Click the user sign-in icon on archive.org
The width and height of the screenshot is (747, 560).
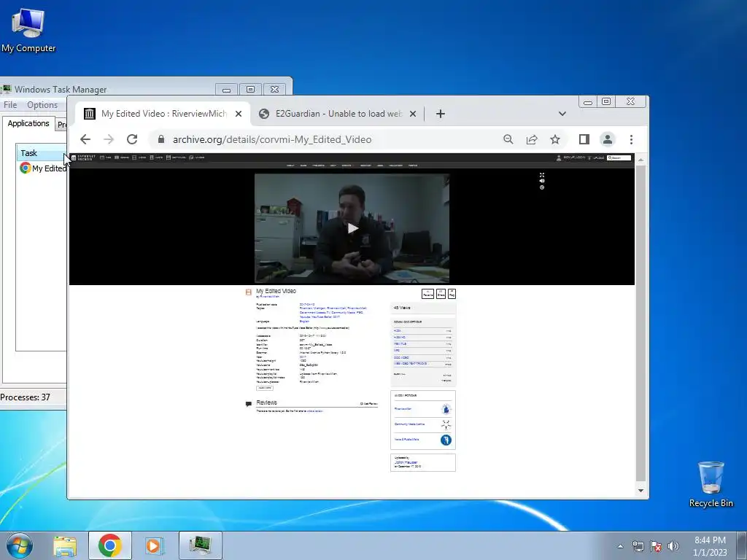(558, 157)
